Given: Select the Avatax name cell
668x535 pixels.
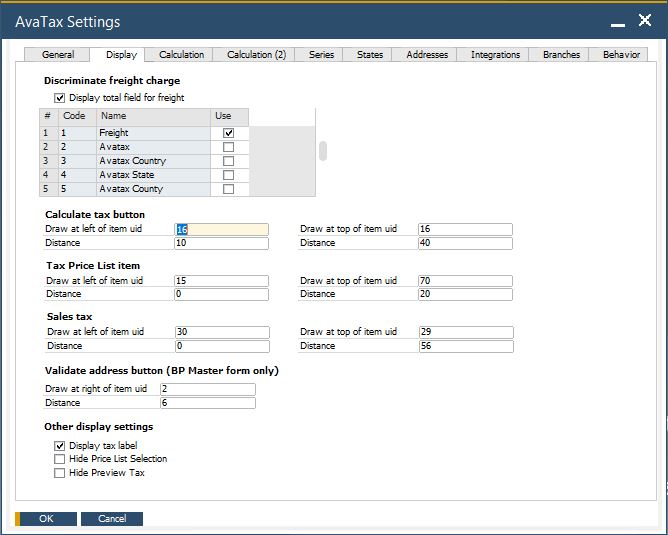Looking at the screenshot, I should pyautogui.click(x=153, y=147).
